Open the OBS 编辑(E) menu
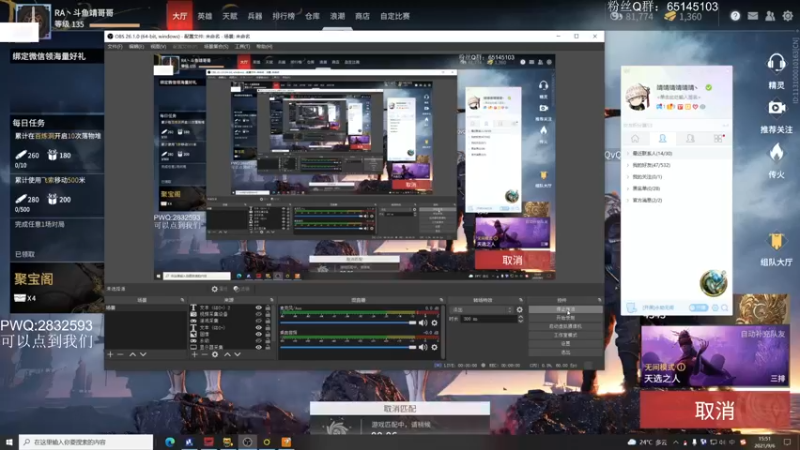 (136, 46)
